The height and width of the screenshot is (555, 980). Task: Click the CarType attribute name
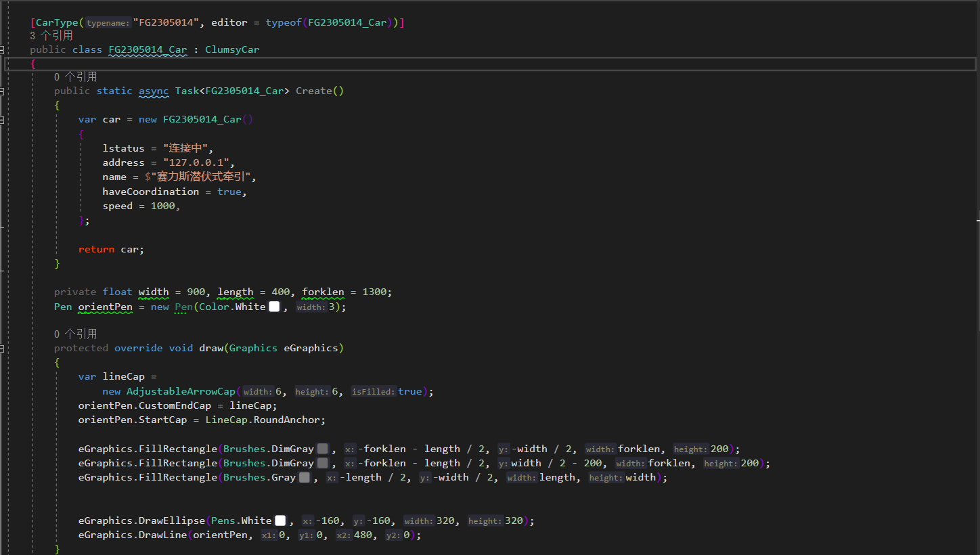click(x=57, y=22)
